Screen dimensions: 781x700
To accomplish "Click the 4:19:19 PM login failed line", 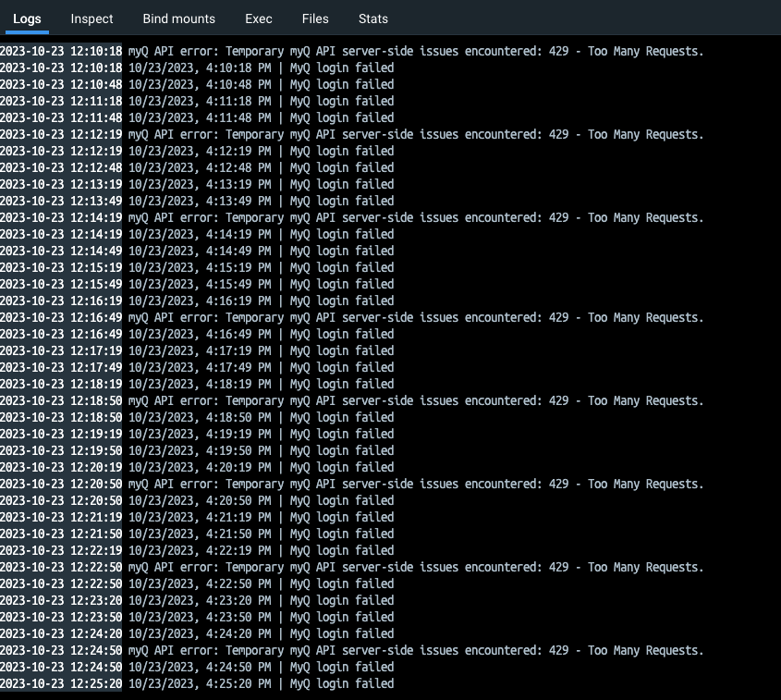I will [x=197, y=434].
